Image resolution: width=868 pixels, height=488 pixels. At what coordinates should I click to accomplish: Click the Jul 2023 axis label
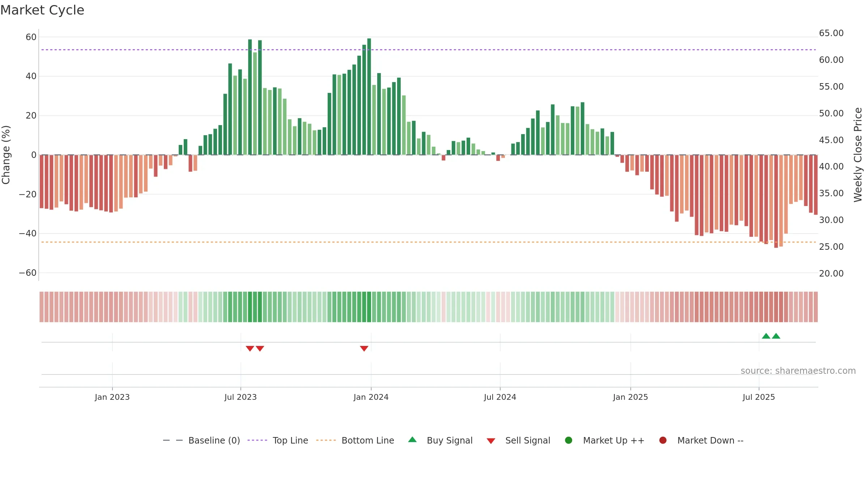[x=241, y=397]
